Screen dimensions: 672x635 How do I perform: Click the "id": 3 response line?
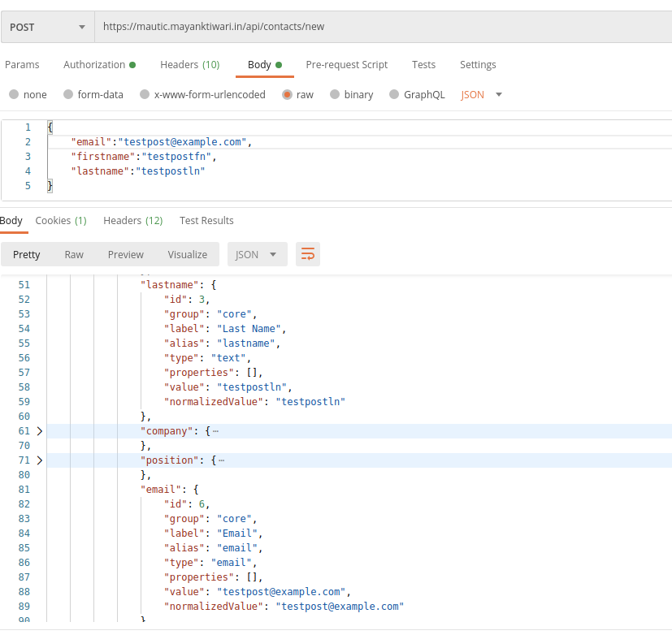(187, 300)
